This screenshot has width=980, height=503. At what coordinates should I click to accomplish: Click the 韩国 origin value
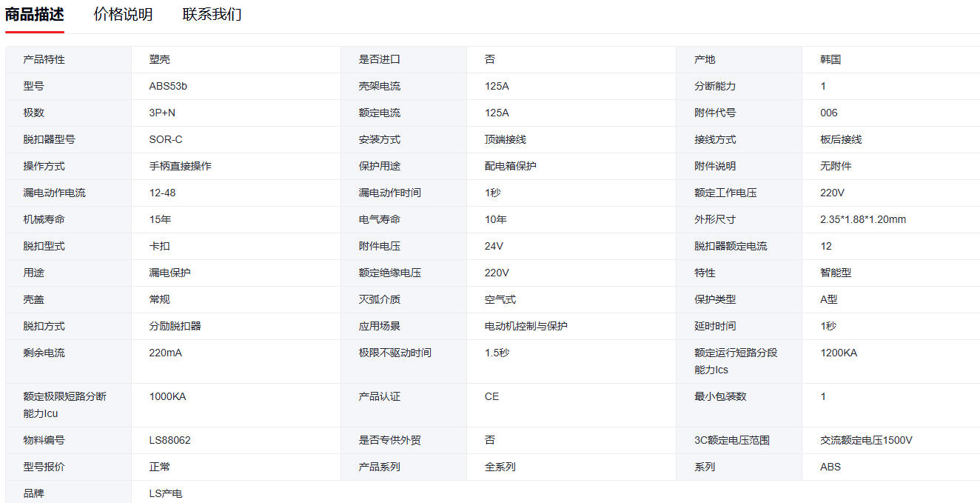pyautogui.click(x=830, y=59)
